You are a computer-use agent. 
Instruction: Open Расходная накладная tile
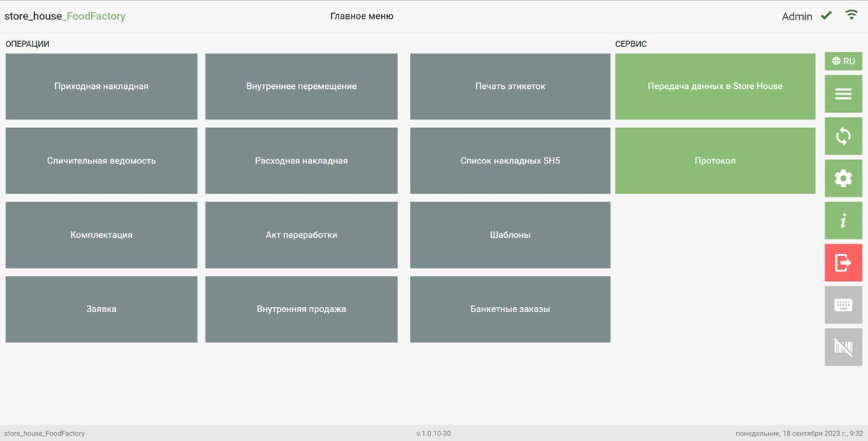(x=302, y=160)
